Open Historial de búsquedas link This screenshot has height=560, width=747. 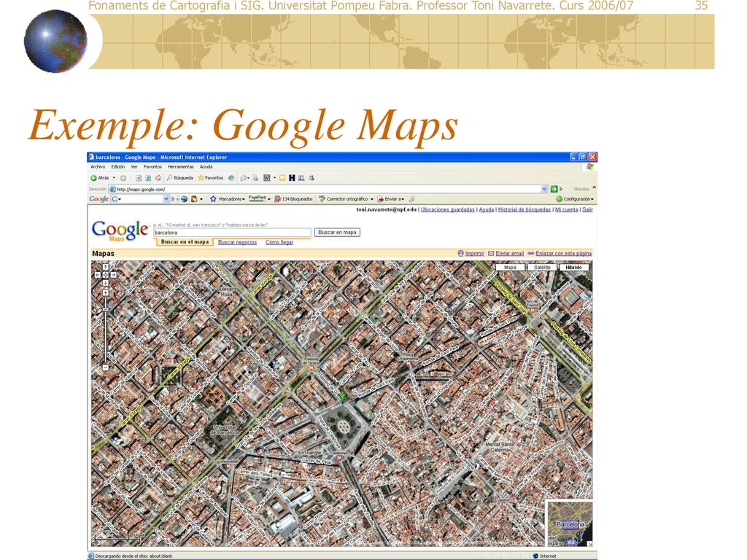(x=524, y=209)
